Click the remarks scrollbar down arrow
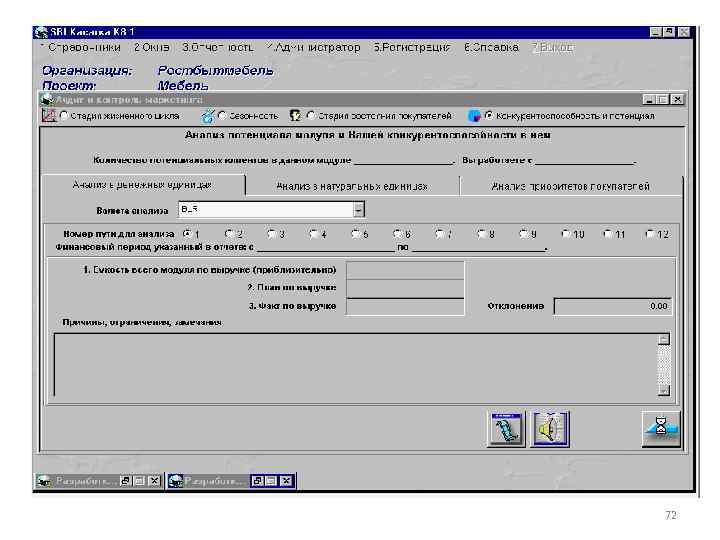This screenshot has height=540, width=720. click(664, 390)
